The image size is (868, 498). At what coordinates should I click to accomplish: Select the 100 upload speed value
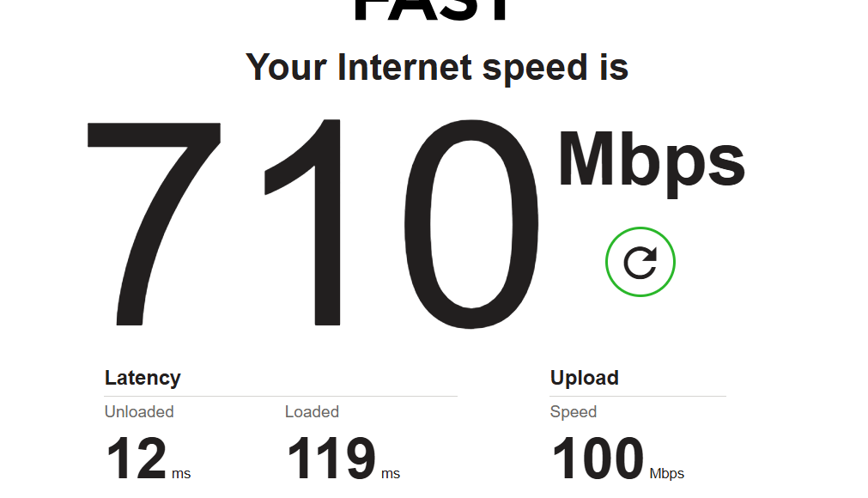pyautogui.click(x=598, y=459)
